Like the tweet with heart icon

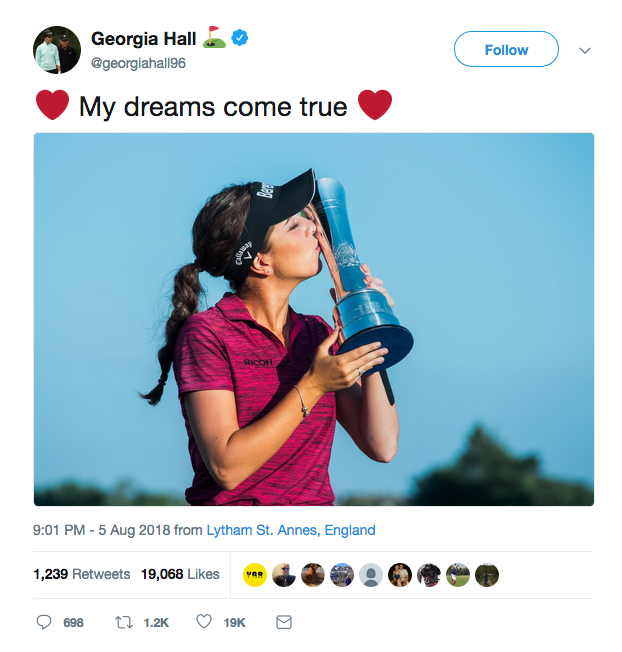tap(204, 622)
